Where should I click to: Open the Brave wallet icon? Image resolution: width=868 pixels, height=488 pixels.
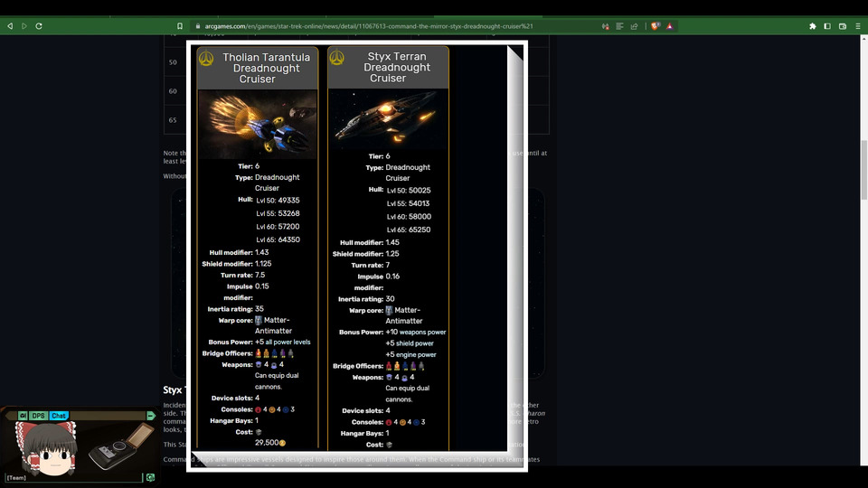click(x=843, y=26)
